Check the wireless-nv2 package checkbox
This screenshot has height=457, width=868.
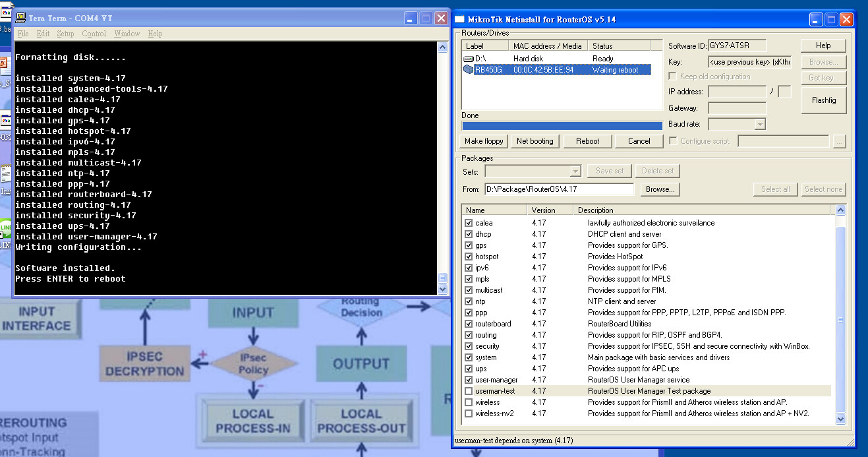point(469,413)
